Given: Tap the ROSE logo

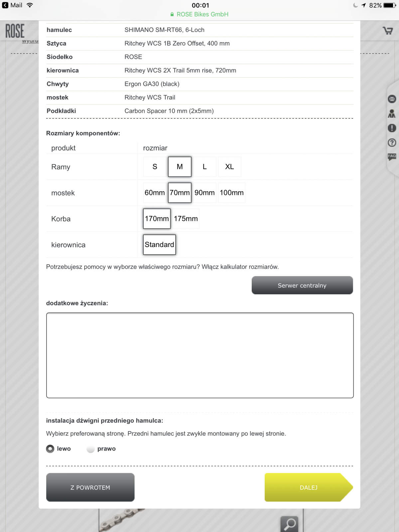Looking at the screenshot, I should [x=15, y=31].
